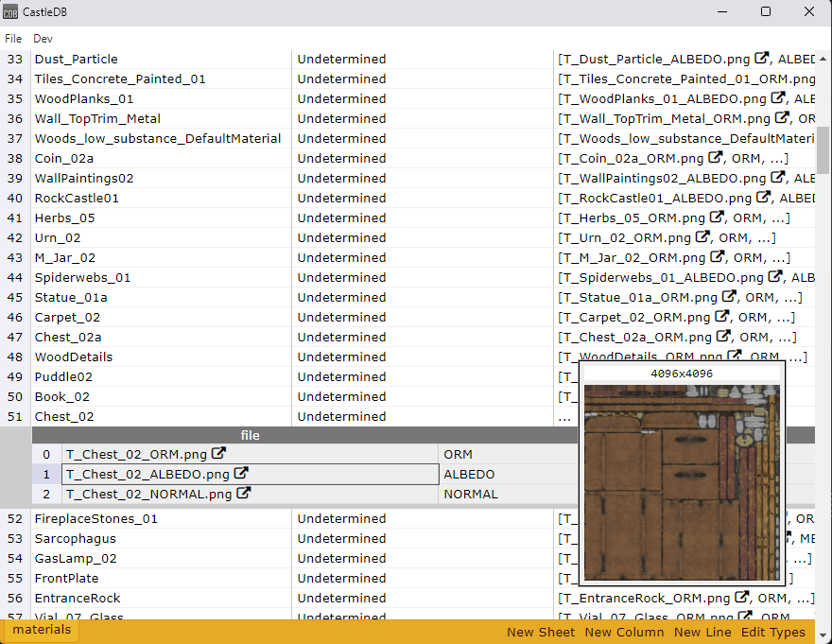Image resolution: width=832 pixels, height=644 pixels.
Task: Select the FrontPlate name cell
Action: click(162, 578)
